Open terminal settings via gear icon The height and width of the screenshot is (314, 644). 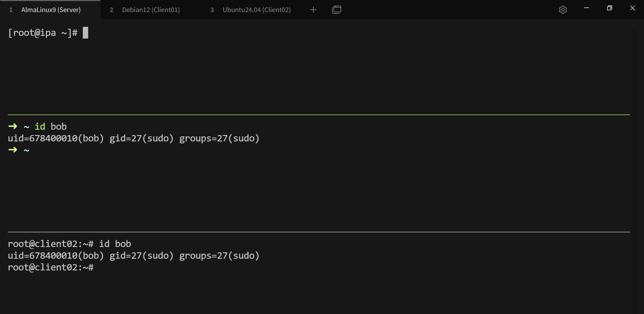(563, 10)
